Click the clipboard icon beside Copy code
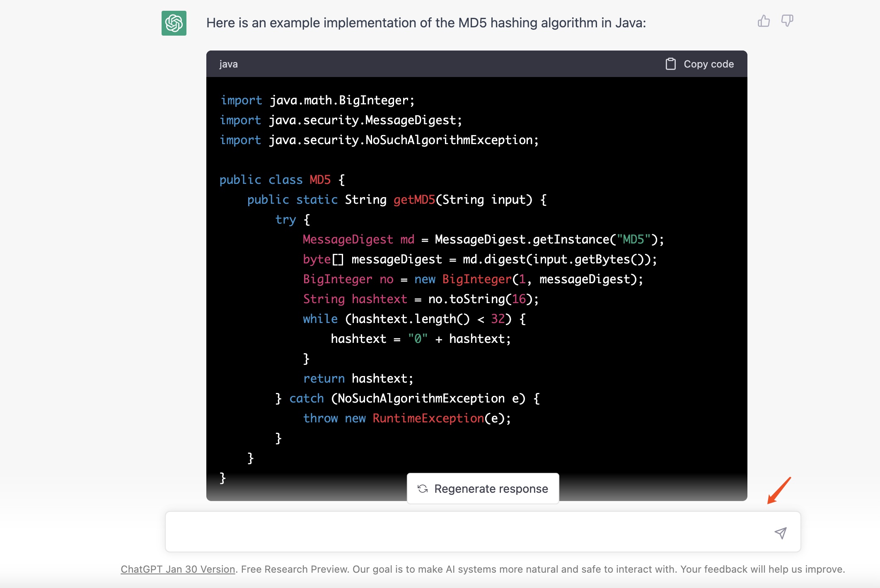Viewport: 880px width, 588px height. pyautogui.click(x=670, y=64)
